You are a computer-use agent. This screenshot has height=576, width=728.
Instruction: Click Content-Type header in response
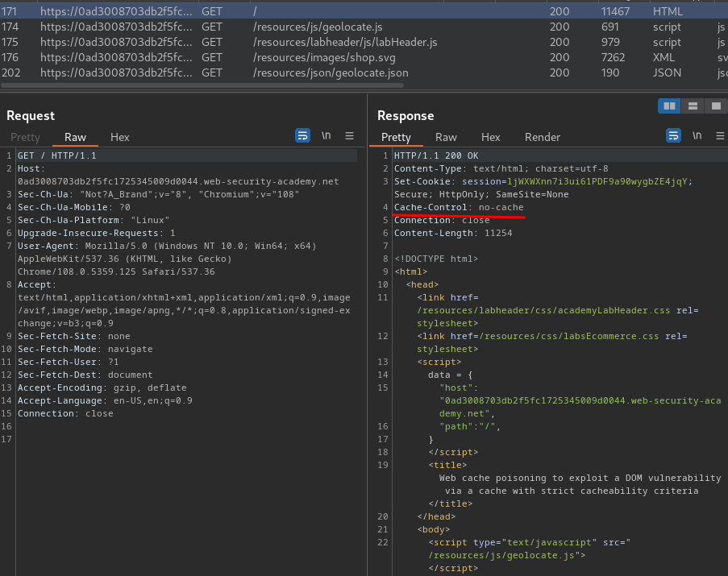pyautogui.click(x=501, y=169)
